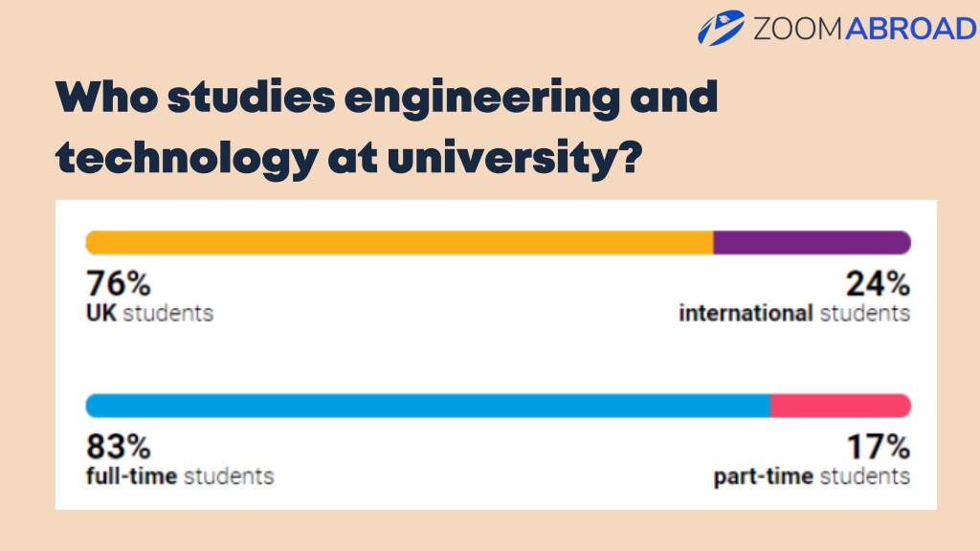
Task: Click the 'international students' label
Action: pyautogui.click(x=794, y=313)
